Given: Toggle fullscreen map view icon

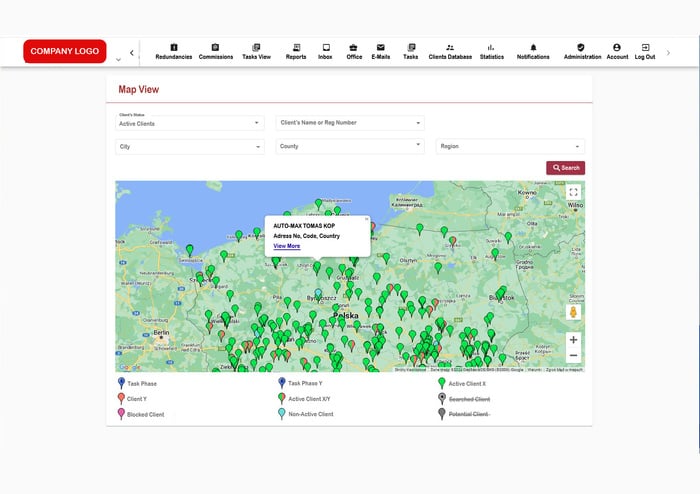Looking at the screenshot, I should (573, 192).
